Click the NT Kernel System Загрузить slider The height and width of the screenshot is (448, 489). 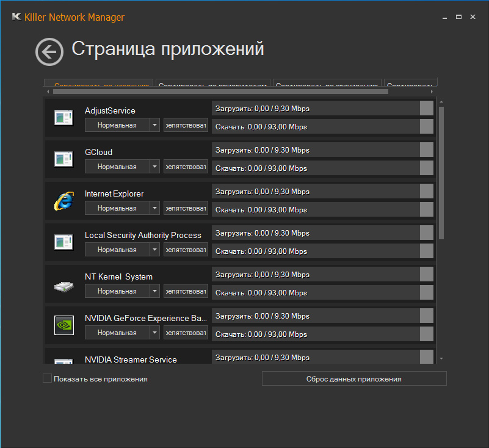point(322,274)
